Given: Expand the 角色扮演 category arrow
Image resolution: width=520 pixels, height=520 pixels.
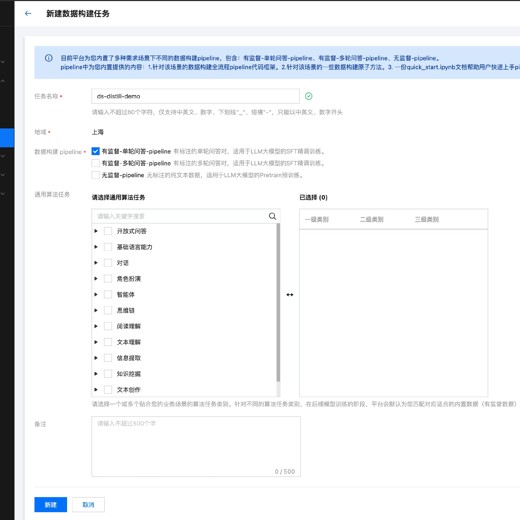Looking at the screenshot, I should click(x=96, y=279).
